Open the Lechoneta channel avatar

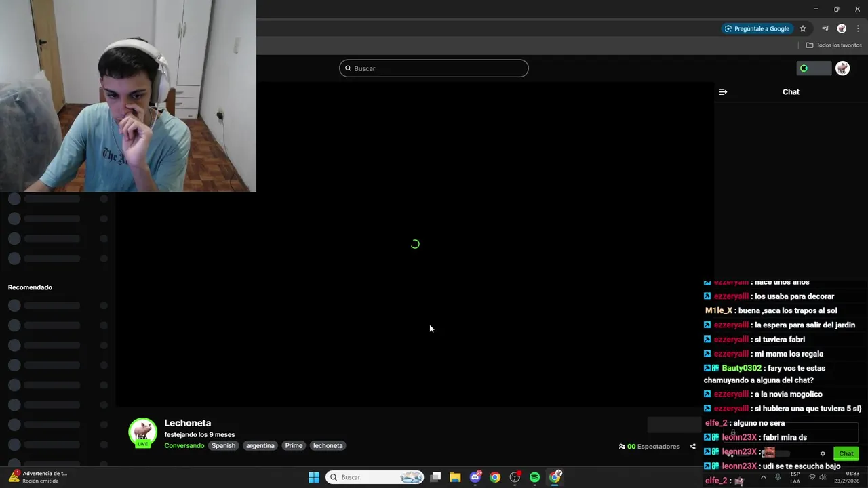(x=142, y=432)
